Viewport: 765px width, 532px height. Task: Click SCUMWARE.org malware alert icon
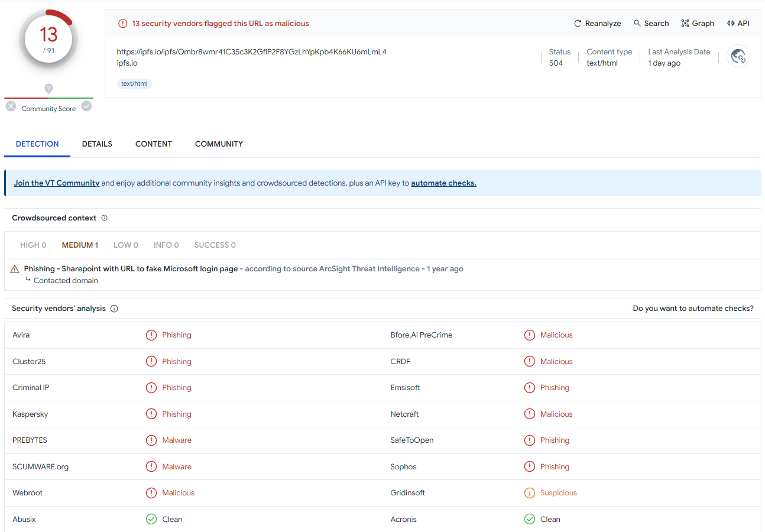151,466
